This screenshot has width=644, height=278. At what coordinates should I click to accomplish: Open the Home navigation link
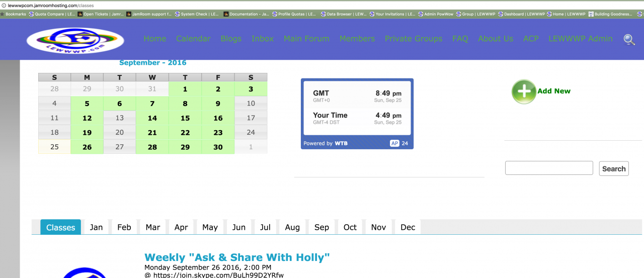tap(154, 38)
